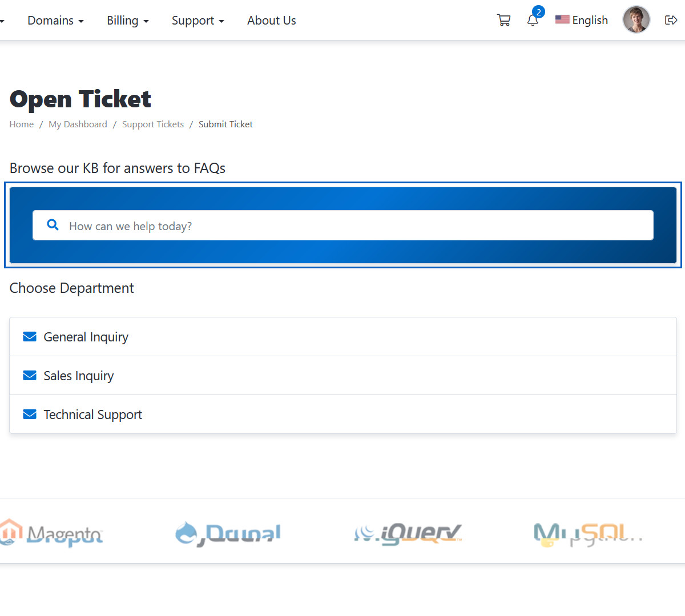Open the user profile avatar
Image resolution: width=685 pixels, height=616 pixels.
coord(636,20)
